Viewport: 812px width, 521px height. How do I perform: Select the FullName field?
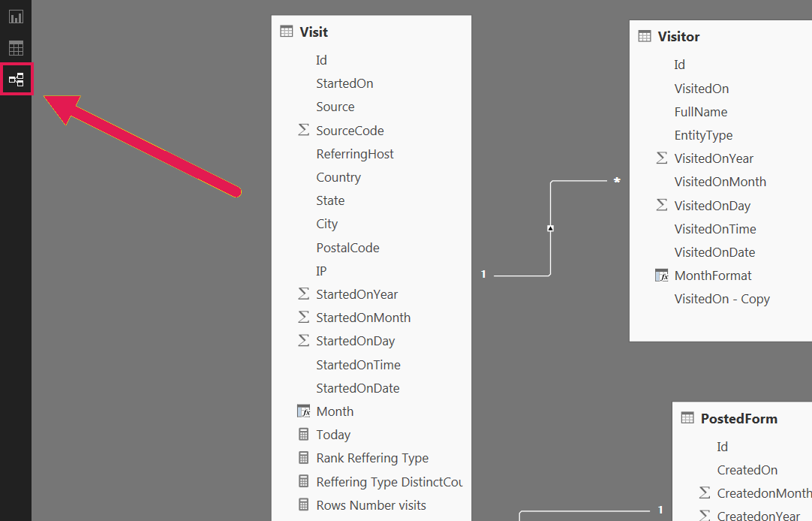pyautogui.click(x=701, y=112)
